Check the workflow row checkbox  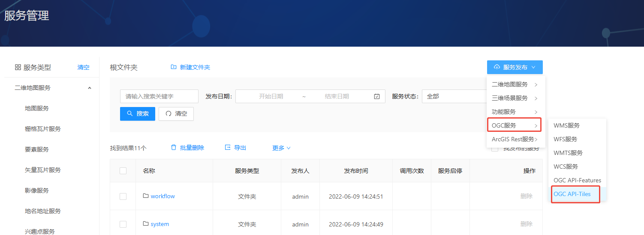click(x=123, y=196)
